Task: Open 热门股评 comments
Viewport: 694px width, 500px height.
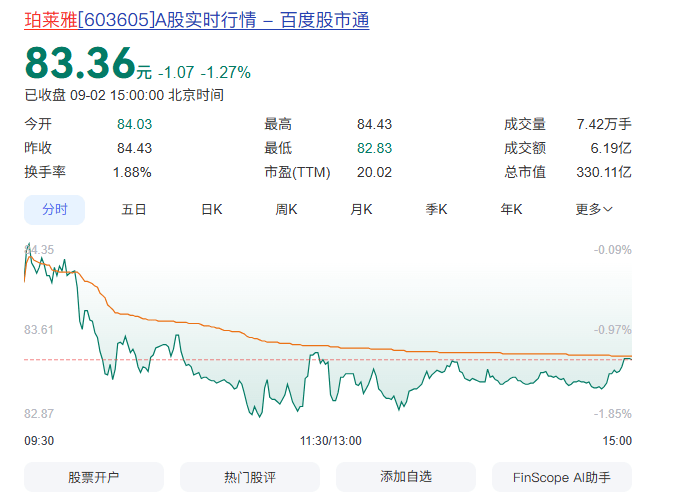Action: click(x=250, y=477)
